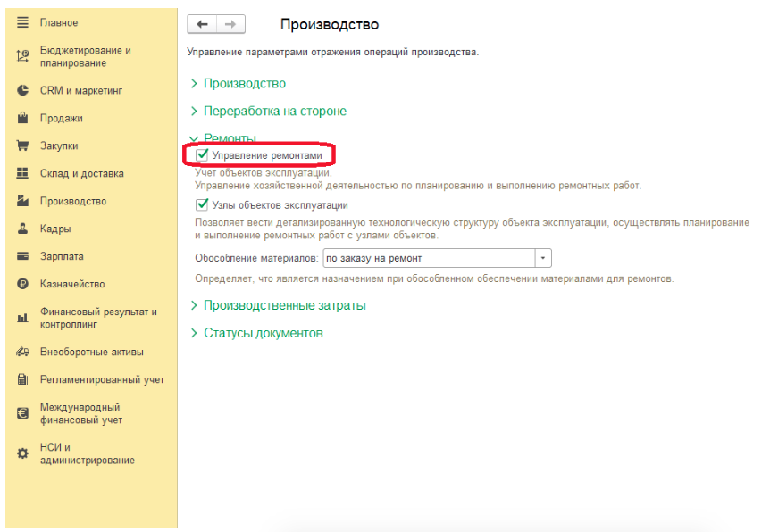The height and width of the screenshot is (532, 770).
Task: Click the Международный финансовый учет euro icon
Action: pos(22,413)
